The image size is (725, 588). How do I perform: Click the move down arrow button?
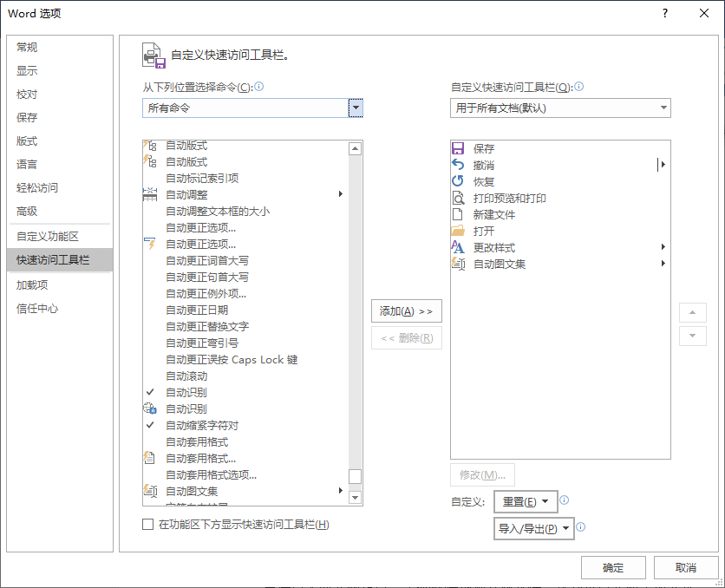point(693,336)
